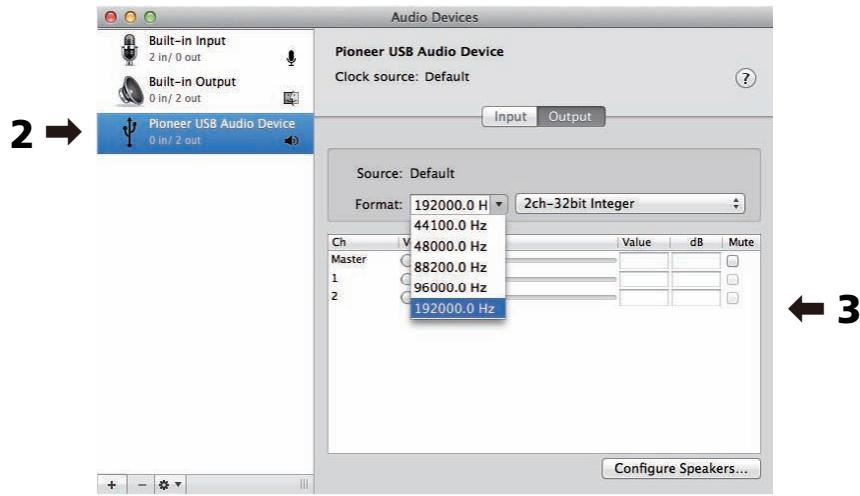Click the sidebar resize grip handle
Image resolution: width=860 pixels, height=496 pixels.
tap(304, 484)
